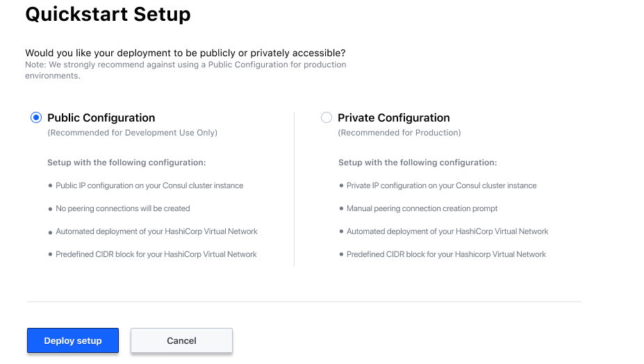Viewport: 644px width, 364px height.
Task: Click No peering connections will be created
Action: point(123,208)
